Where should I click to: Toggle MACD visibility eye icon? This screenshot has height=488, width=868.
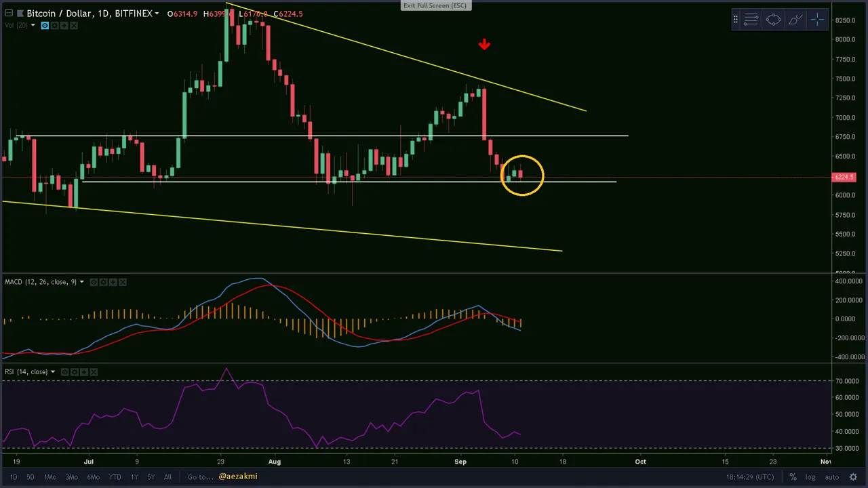pos(94,282)
